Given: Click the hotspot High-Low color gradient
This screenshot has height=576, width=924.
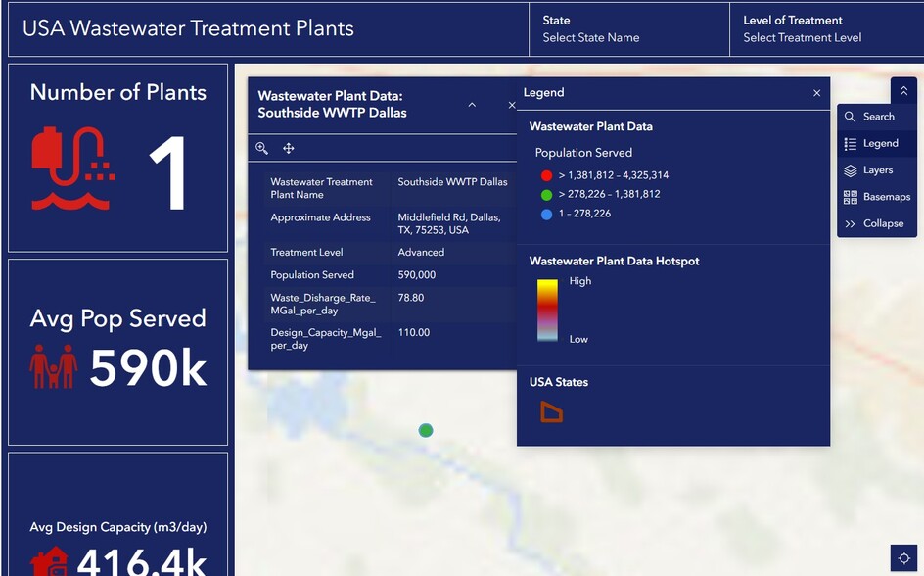Looking at the screenshot, I should tap(547, 310).
